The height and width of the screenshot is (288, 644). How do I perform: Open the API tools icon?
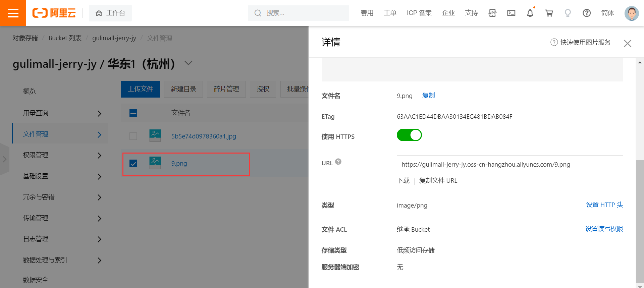[492, 13]
